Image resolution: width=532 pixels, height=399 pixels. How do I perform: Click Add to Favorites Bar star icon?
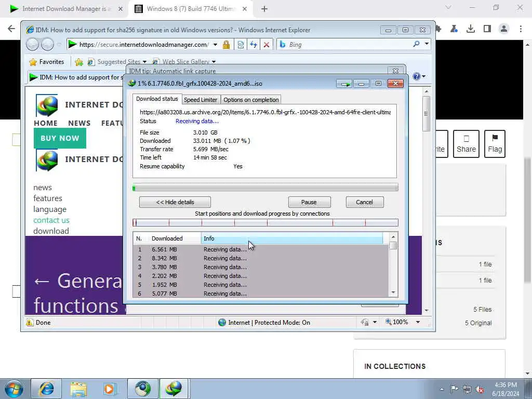pyautogui.click(x=79, y=62)
